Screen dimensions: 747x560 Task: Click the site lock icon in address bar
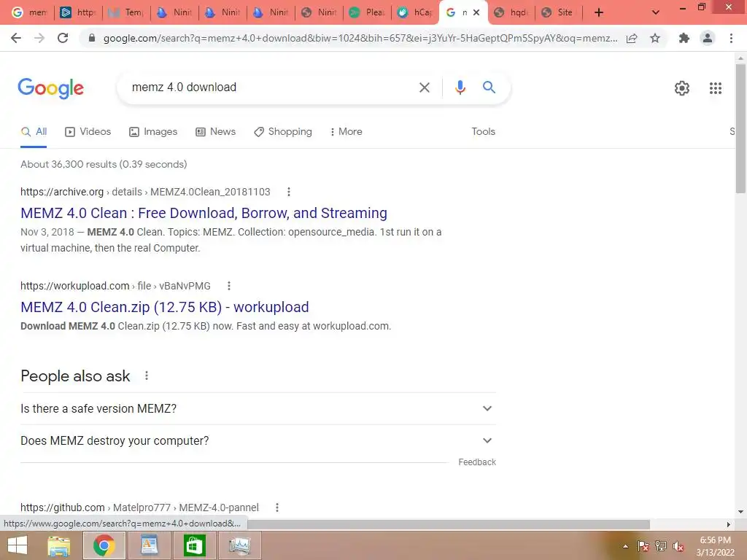pyautogui.click(x=92, y=38)
